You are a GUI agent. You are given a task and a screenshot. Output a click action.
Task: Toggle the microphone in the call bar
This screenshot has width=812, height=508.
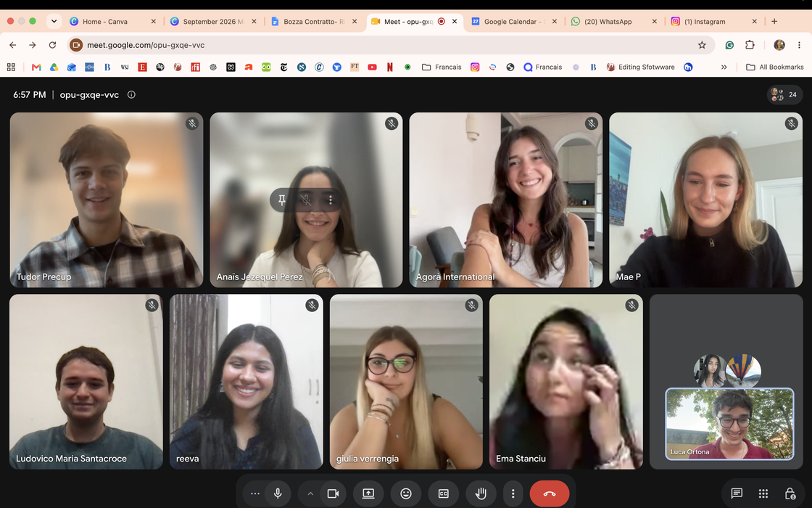coord(278,493)
